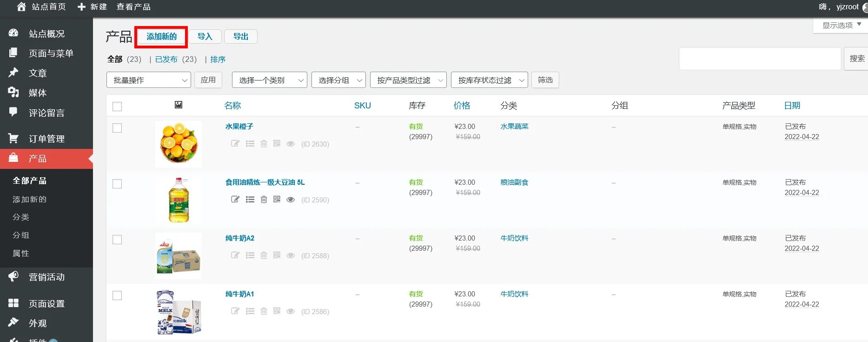Click edit pencil icon for 食用油精炼一级大豆油 5L
This screenshot has width=868, height=342.
point(235,200)
